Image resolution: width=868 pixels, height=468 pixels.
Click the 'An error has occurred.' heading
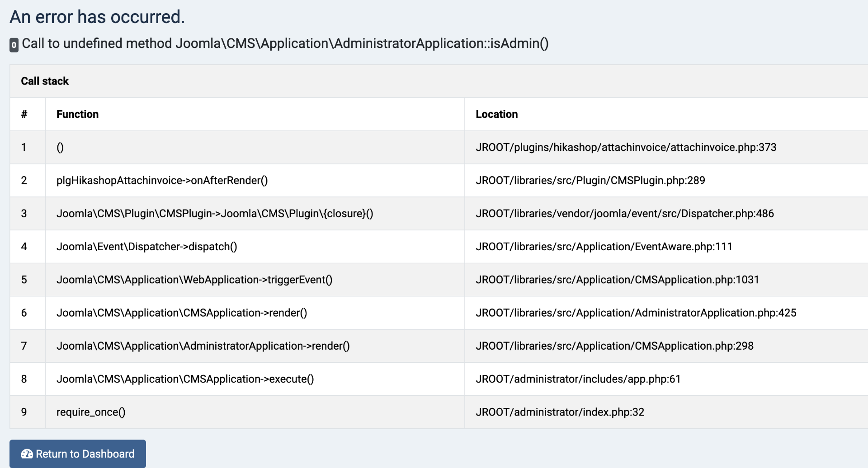point(97,17)
